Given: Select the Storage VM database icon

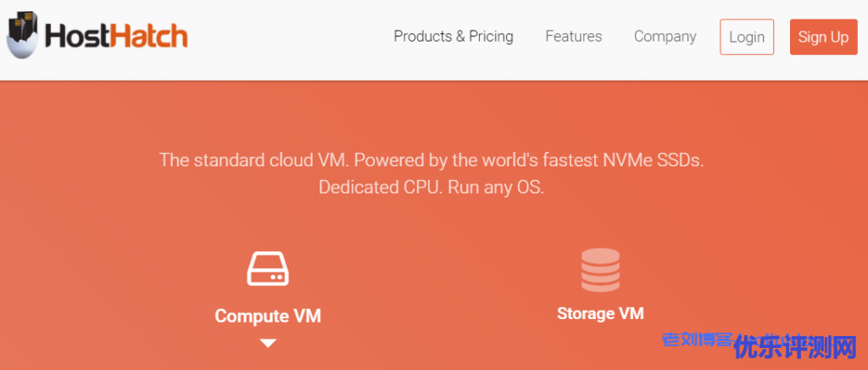Looking at the screenshot, I should 600,270.
